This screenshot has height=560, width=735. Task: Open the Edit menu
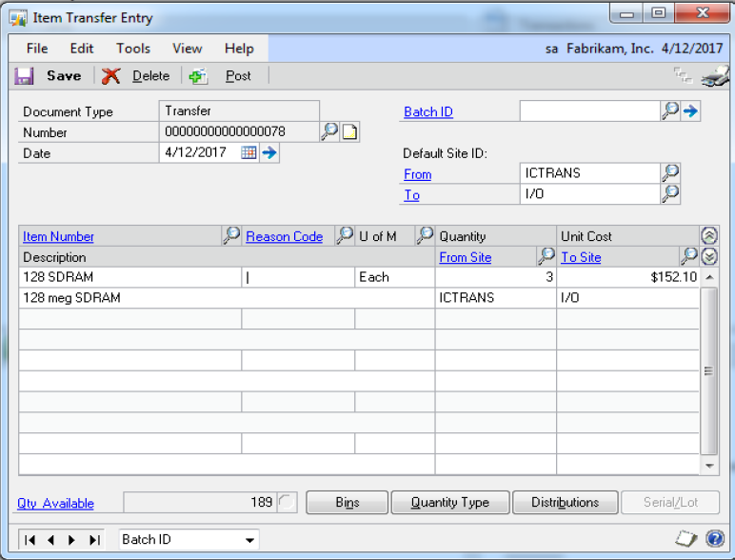tap(82, 49)
